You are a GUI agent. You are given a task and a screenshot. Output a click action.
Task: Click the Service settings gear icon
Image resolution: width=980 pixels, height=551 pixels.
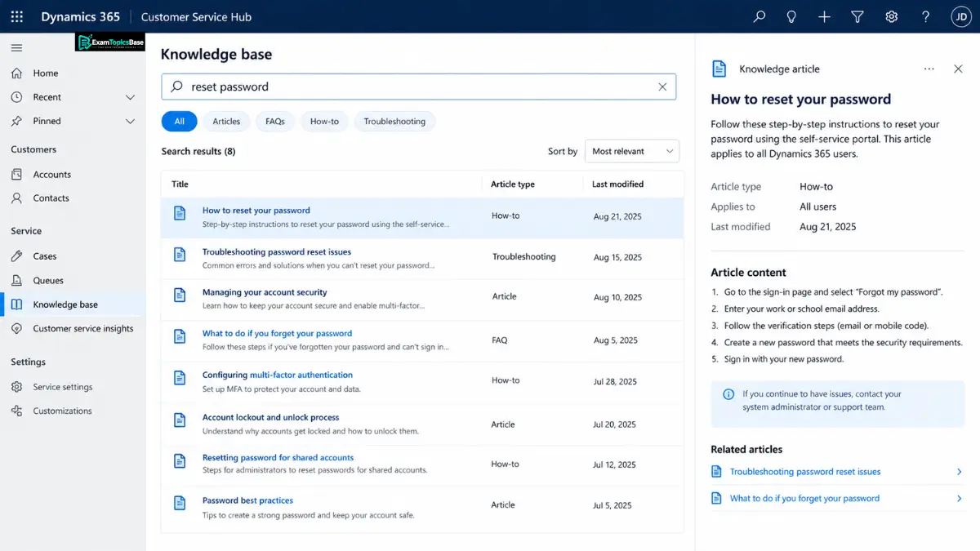click(16, 387)
